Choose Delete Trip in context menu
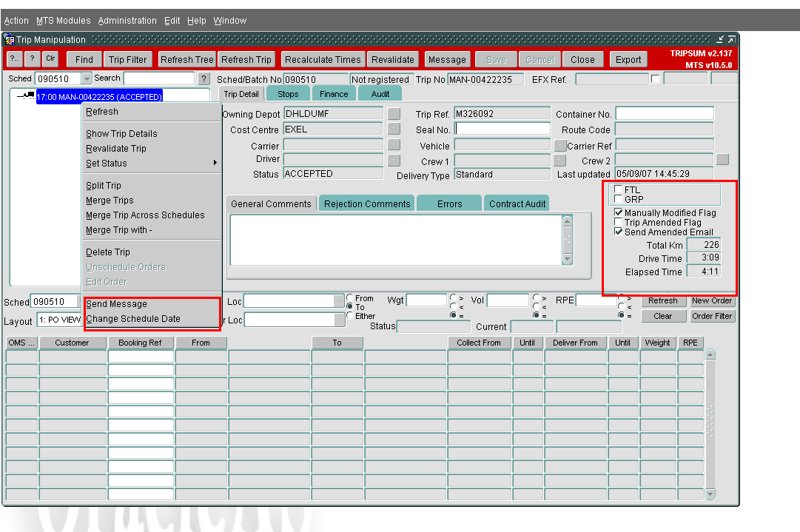 point(108,252)
